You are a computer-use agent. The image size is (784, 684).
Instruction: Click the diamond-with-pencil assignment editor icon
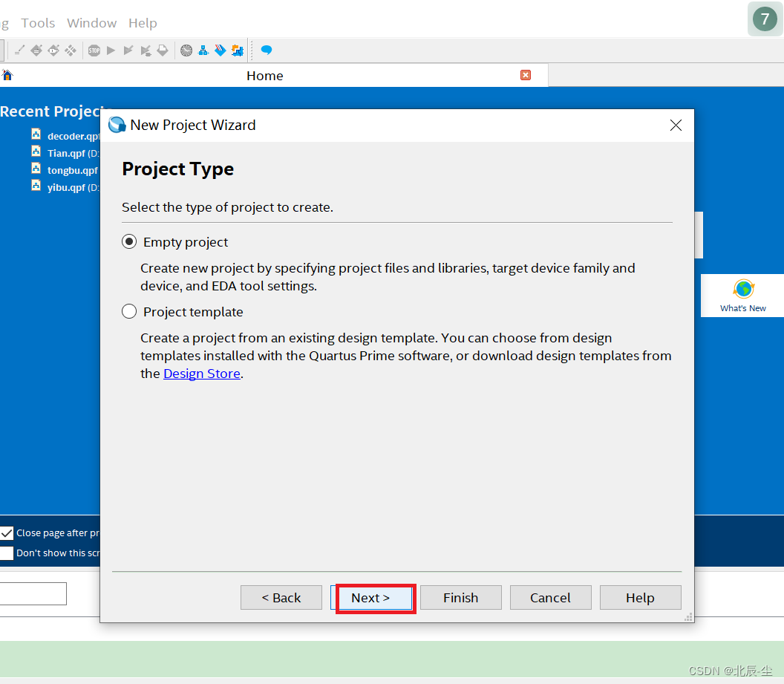36,50
